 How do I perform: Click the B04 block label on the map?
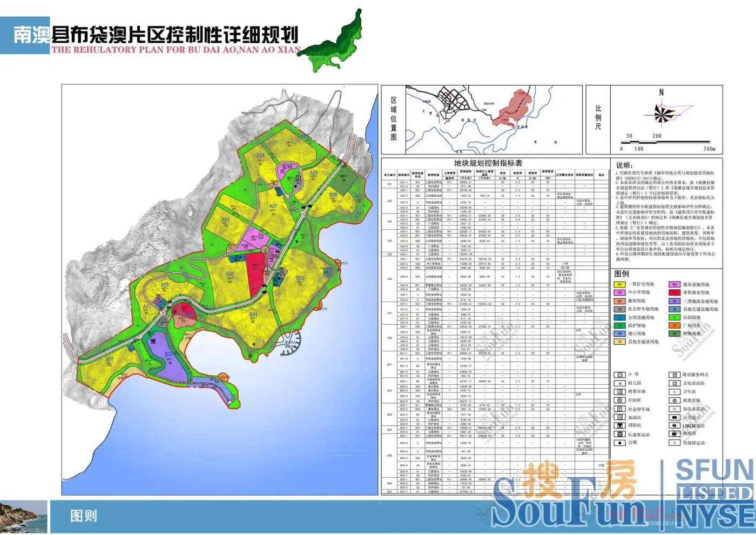click(253, 315)
